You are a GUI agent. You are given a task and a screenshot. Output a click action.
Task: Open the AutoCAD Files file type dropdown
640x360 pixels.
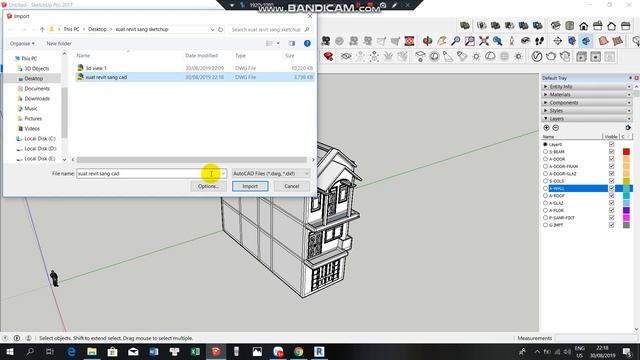click(x=271, y=173)
